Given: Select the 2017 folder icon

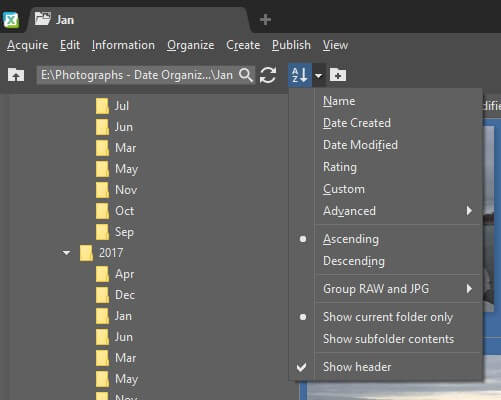Looking at the screenshot, I should click(86, 253).
